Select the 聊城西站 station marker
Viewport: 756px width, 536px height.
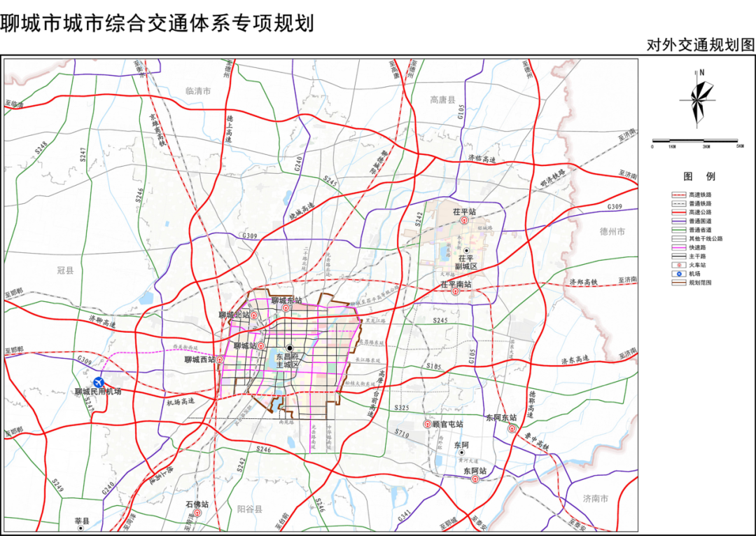click(x=220, y=359)
